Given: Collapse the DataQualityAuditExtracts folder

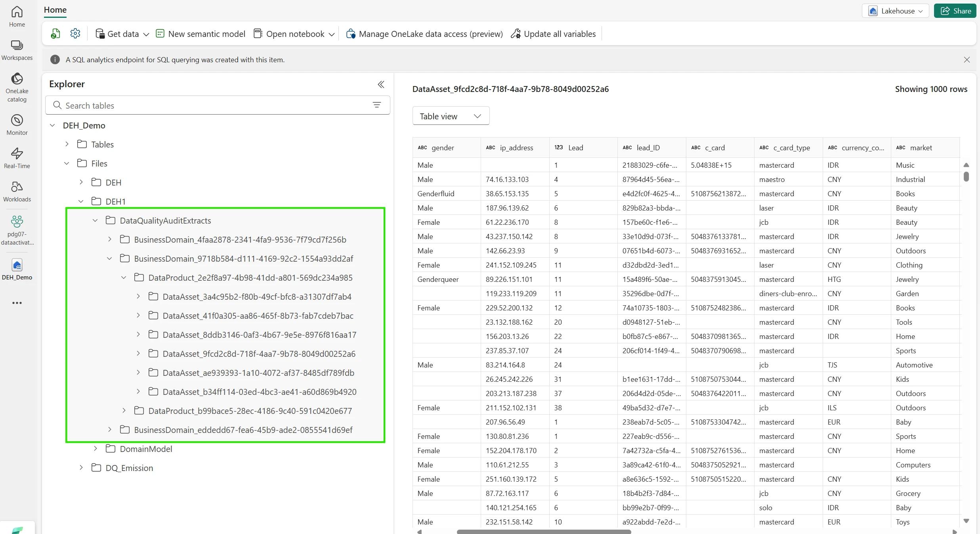Looking at the screenshot, I should [x=95, y=220].
